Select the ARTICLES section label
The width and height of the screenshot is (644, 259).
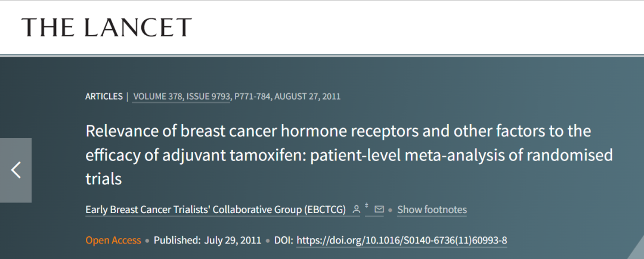pyautogui.click(x=104, y=97)
